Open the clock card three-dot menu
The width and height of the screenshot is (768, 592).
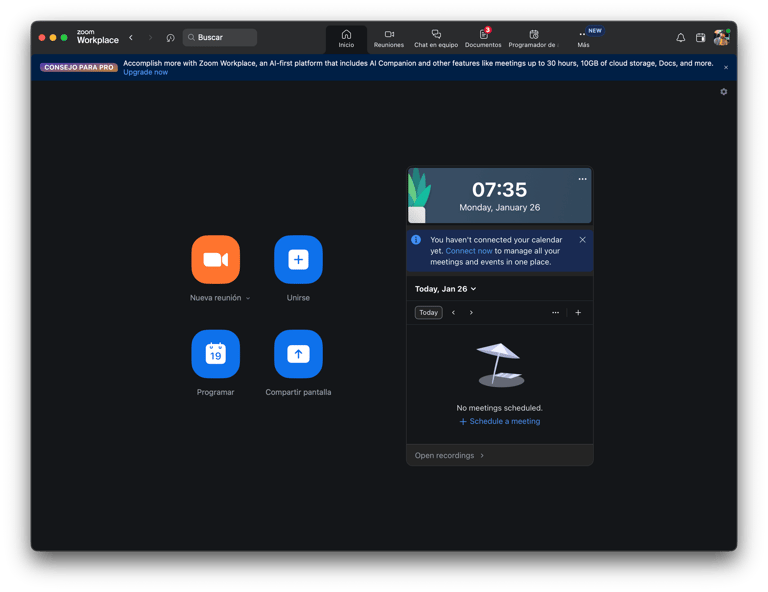pos(582,179)
